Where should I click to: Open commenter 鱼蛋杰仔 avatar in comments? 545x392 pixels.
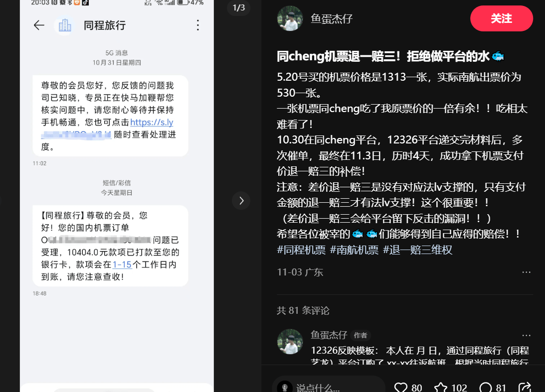point(290,342)
